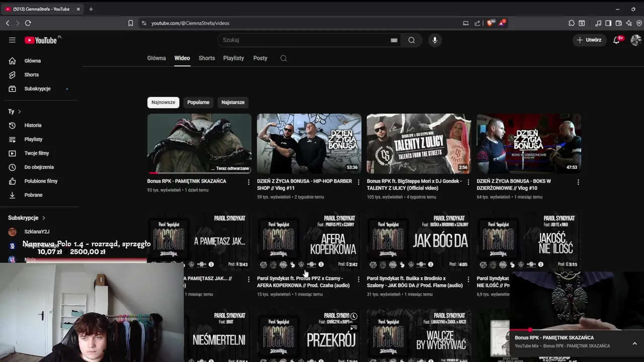Close the CiemnaStrefa YouTube tab
This screenshot has height=362, width=644.
[78, 9]
